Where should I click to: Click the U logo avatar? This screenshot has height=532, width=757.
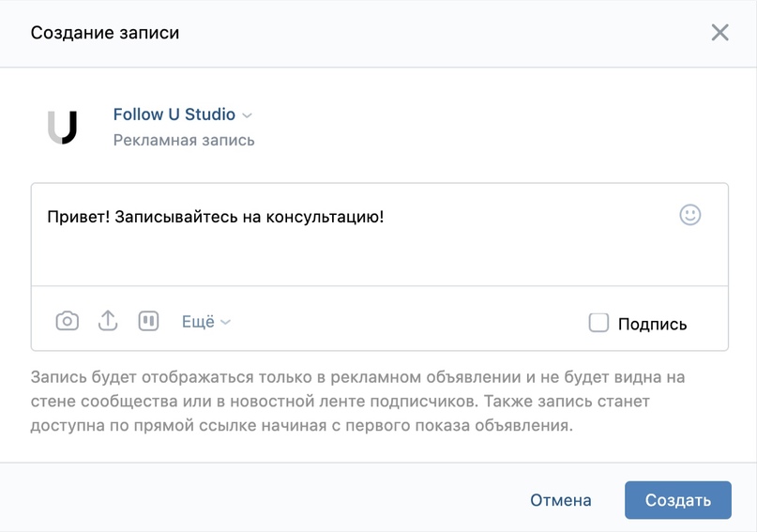tap(62, 127)
